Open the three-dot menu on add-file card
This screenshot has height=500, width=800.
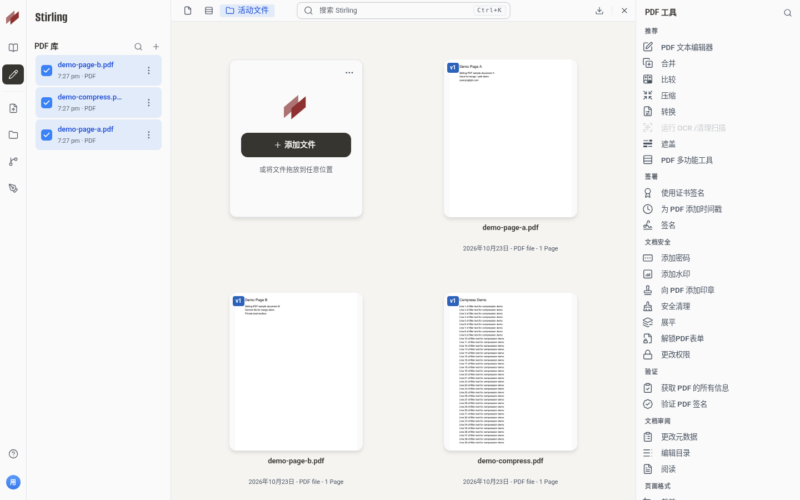pos(349,72)
